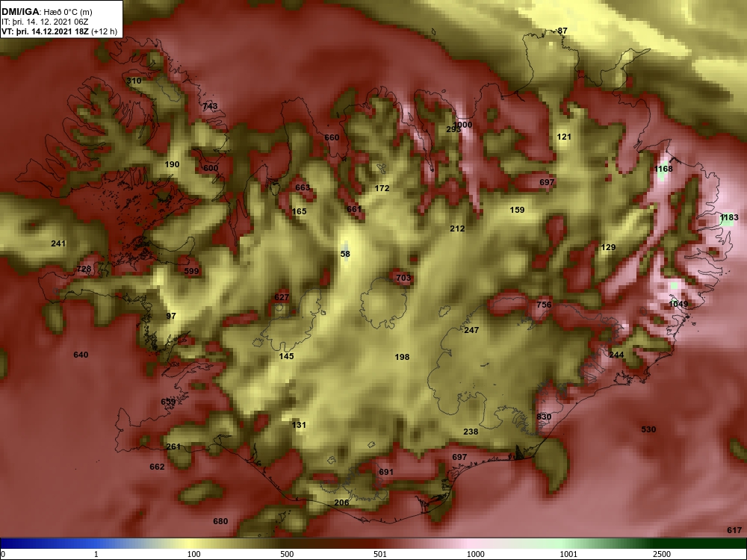Click the map value 627
The image size is (747, 560).
click(x=282, y=298)
